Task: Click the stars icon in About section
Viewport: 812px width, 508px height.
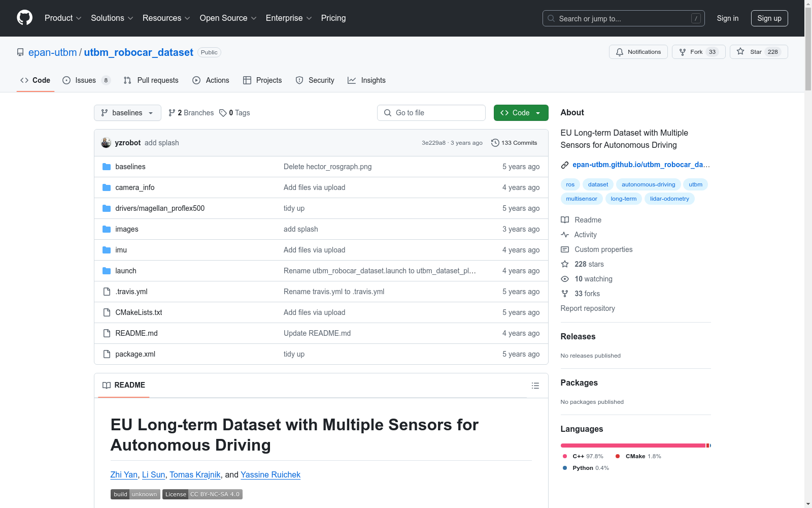Action: (x=565, y=264)
